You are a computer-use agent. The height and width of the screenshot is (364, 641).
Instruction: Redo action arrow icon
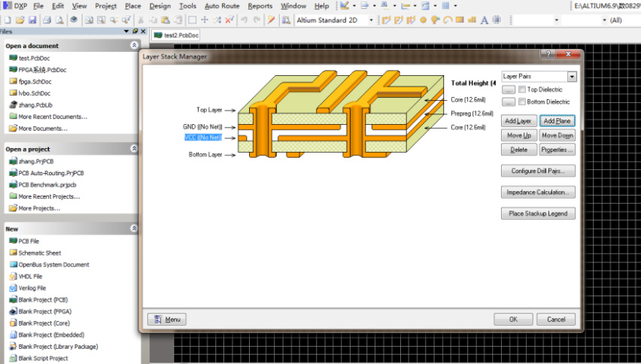pyautogui.click(x=257, y=20)
